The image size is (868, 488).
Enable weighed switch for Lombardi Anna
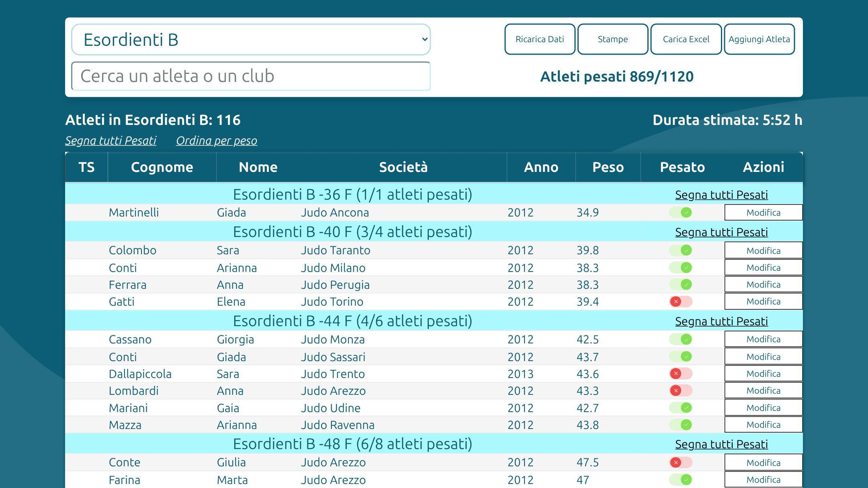pos(681,390)
